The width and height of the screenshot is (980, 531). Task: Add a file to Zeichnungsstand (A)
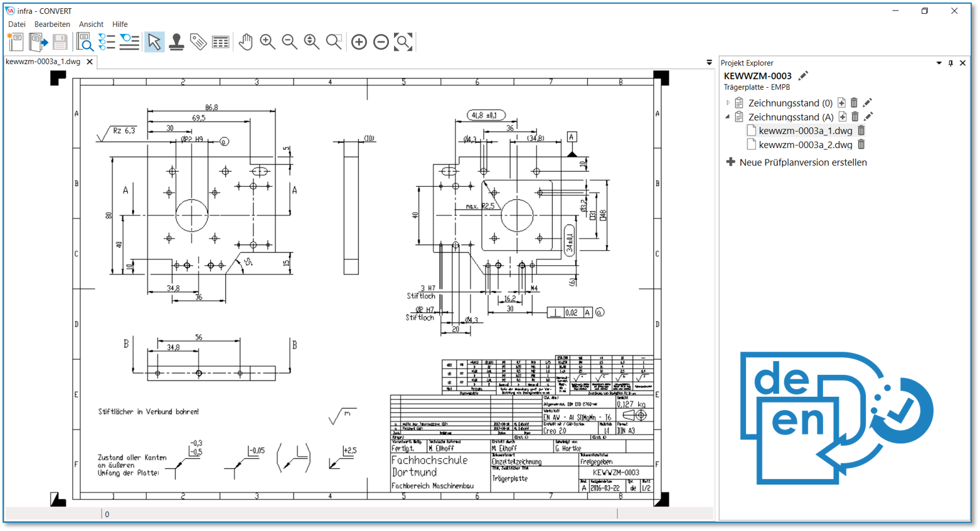click(843, 117)
